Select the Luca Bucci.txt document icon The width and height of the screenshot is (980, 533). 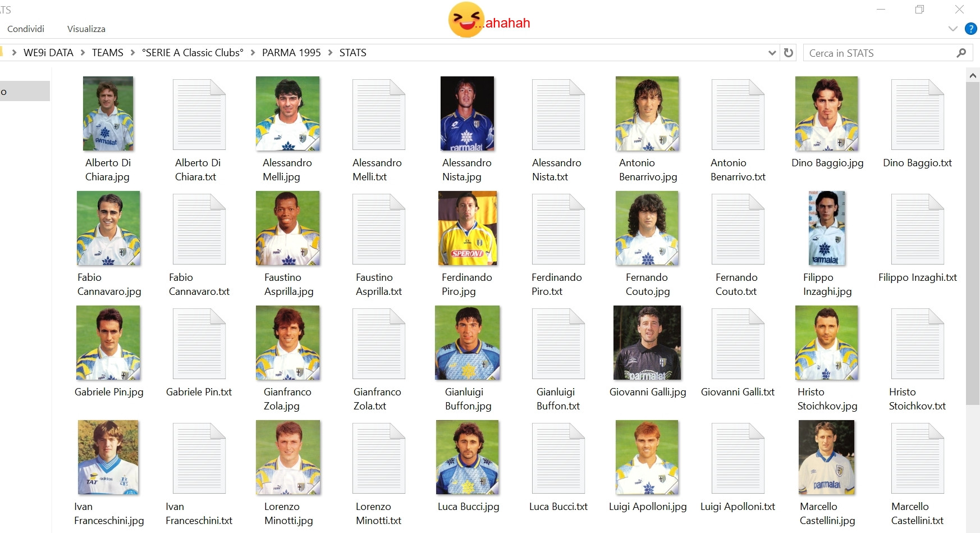pos(558,458)
